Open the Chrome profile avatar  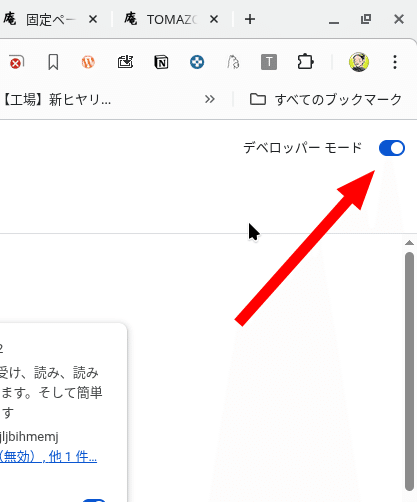point(359,62)
